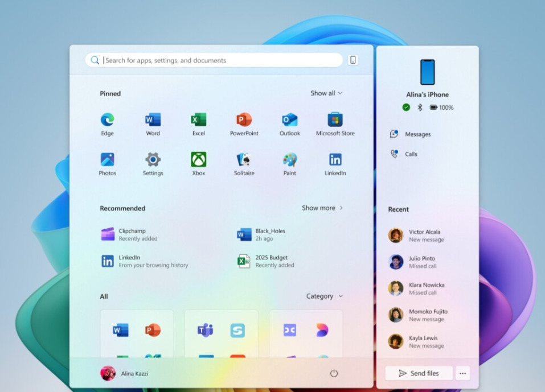Open Settings from the Pinned section

click(x=153, y=164)
